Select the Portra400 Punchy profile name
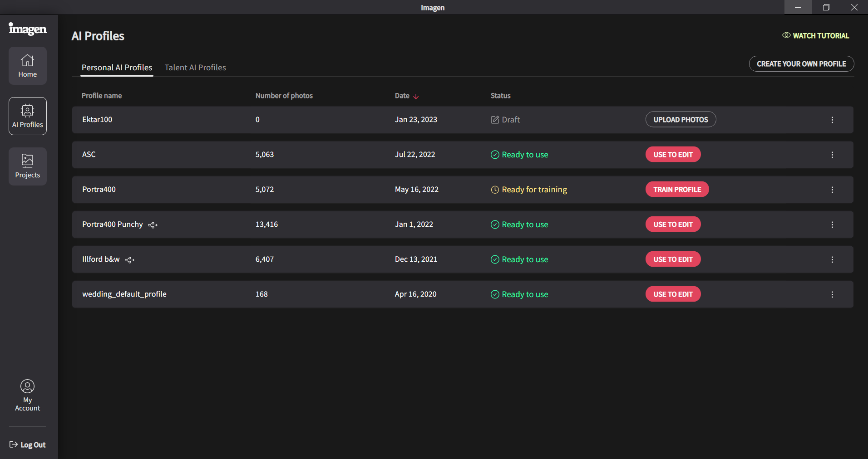 click(x=113, y=224)
